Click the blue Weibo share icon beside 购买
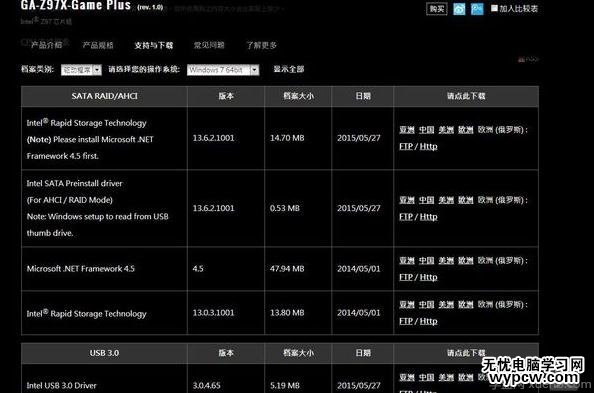Image resolution: width=594 pixels, height=393 pixels. click(x=459, y=9)
